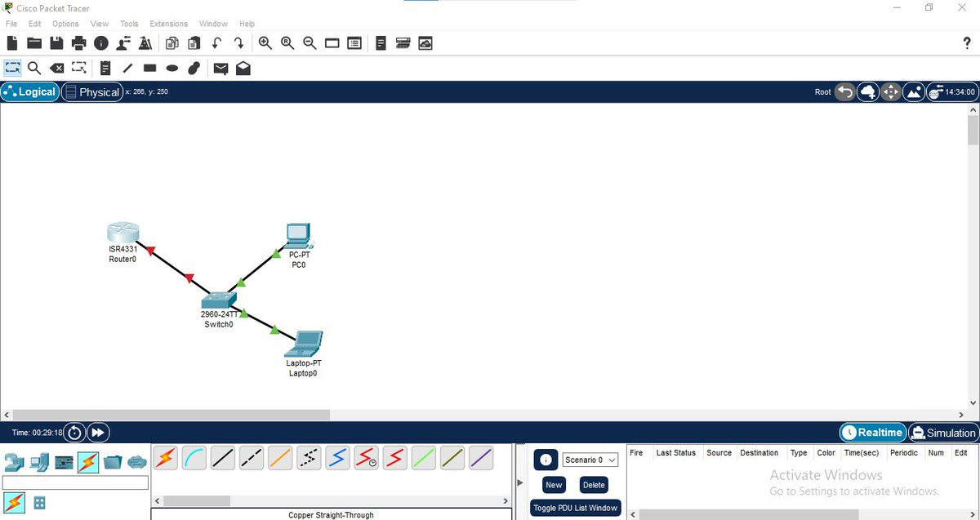Viewport: 980px width, 520px height.
Task: Choose the Draw Line tool
Action: [127, 68]
